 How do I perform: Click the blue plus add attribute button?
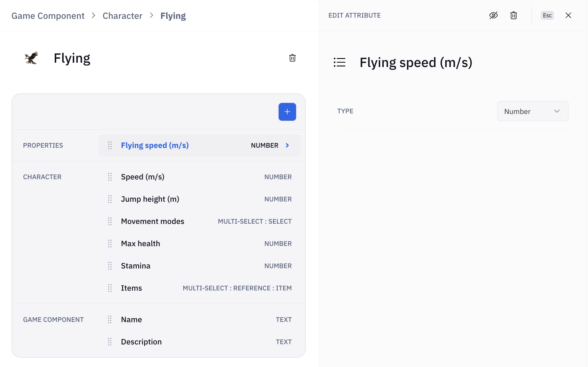(x=287, y=112)
